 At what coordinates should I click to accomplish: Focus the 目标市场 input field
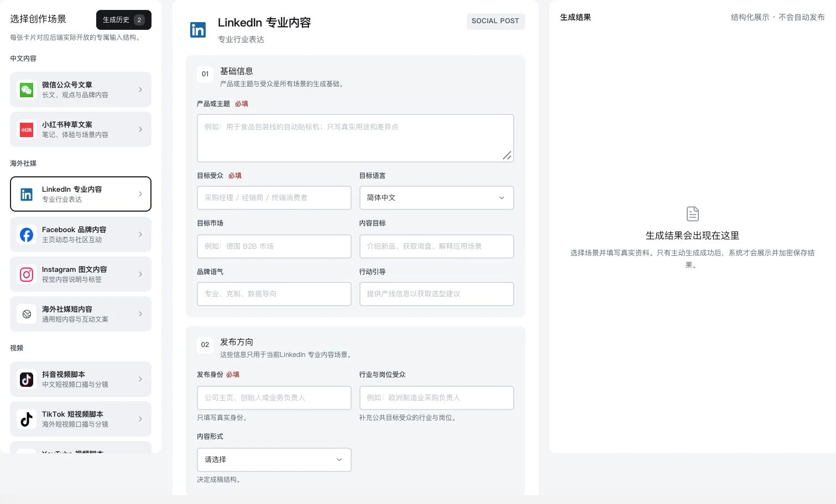[274, 246]
